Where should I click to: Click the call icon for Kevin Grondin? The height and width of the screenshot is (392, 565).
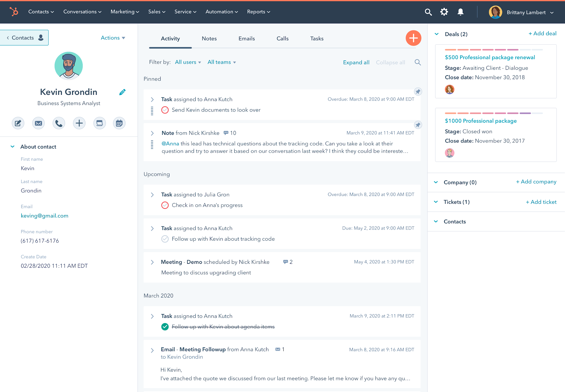(x=59, y=123)
